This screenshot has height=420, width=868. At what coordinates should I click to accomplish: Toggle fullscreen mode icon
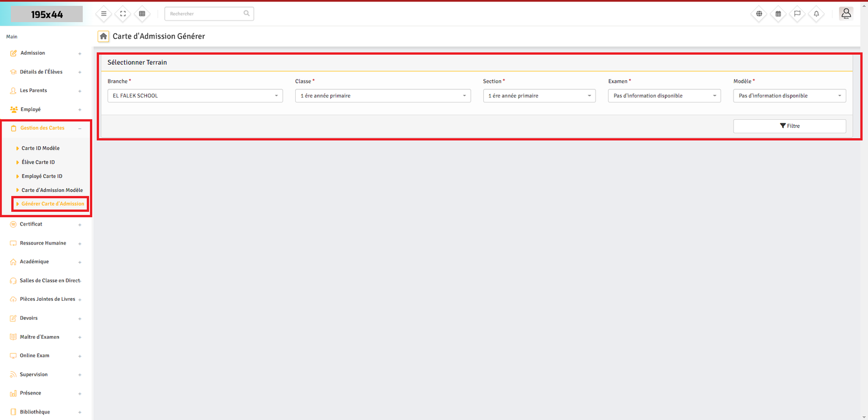[x=123, y=14]
